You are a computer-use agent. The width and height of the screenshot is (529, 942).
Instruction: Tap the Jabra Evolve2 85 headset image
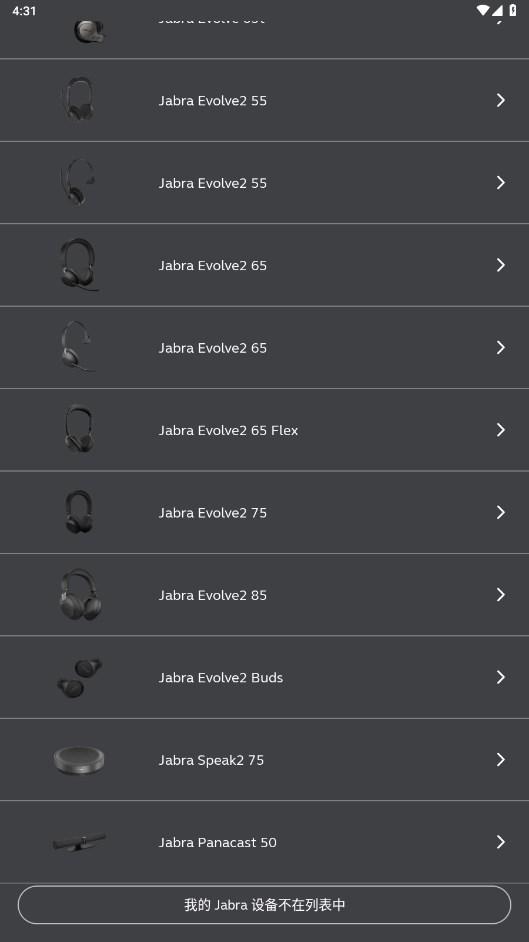click(x=80, y=595)
